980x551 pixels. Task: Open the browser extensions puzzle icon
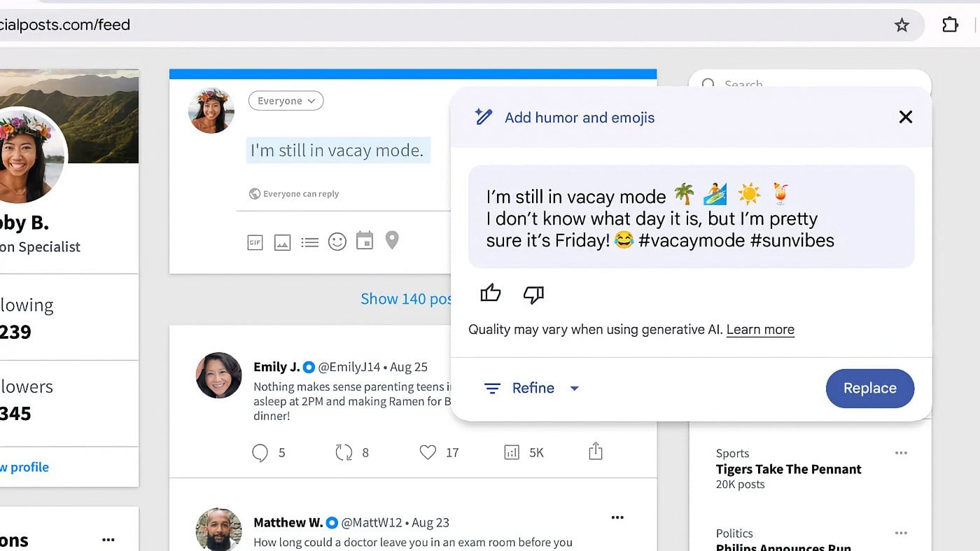[949, 25]
